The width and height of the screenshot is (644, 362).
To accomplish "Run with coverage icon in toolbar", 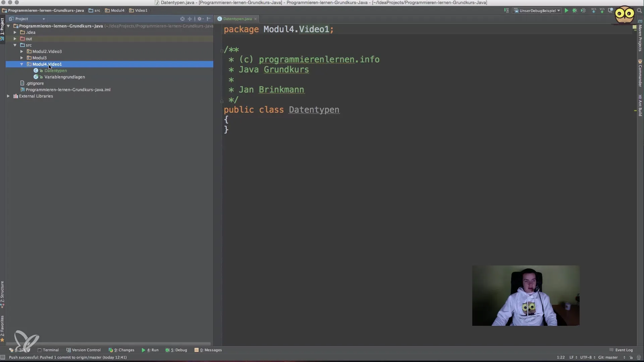I will (583, 11).
